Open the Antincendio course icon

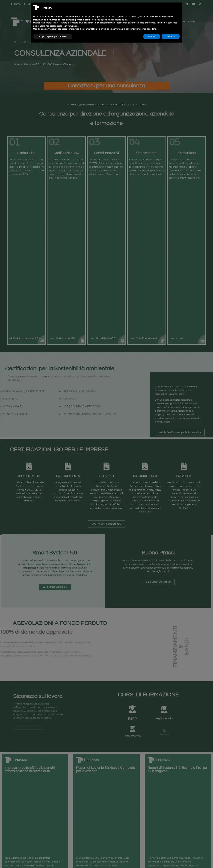(164, 709)
